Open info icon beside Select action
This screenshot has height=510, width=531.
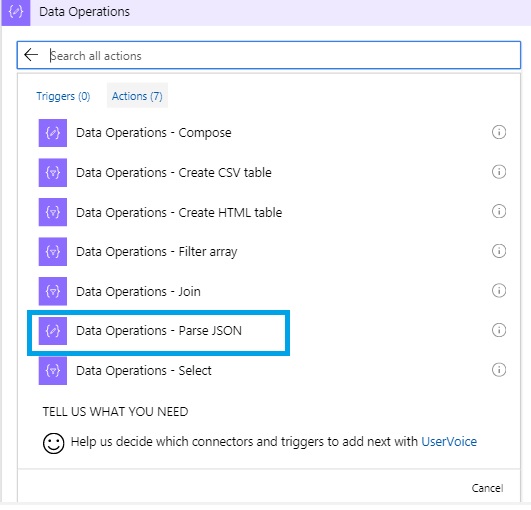499,370
